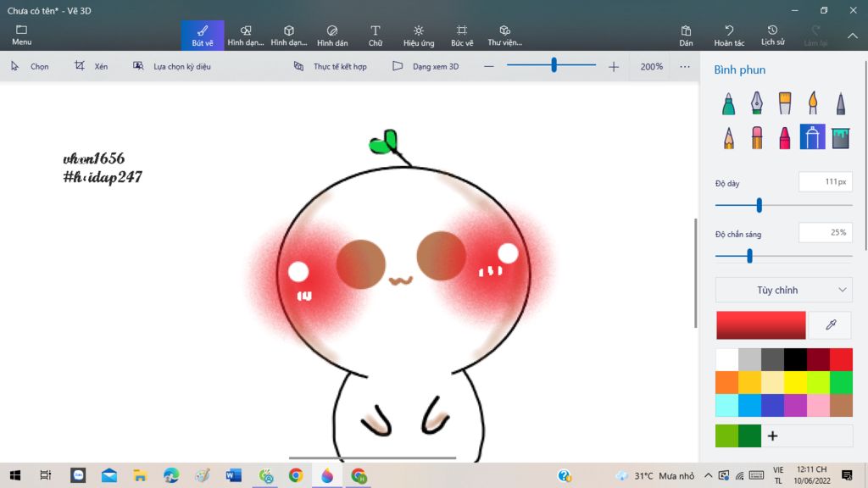This screenshot has width=868, height=488.
Task: Click the zoom slider handle
Action: [x=554, y=65]
